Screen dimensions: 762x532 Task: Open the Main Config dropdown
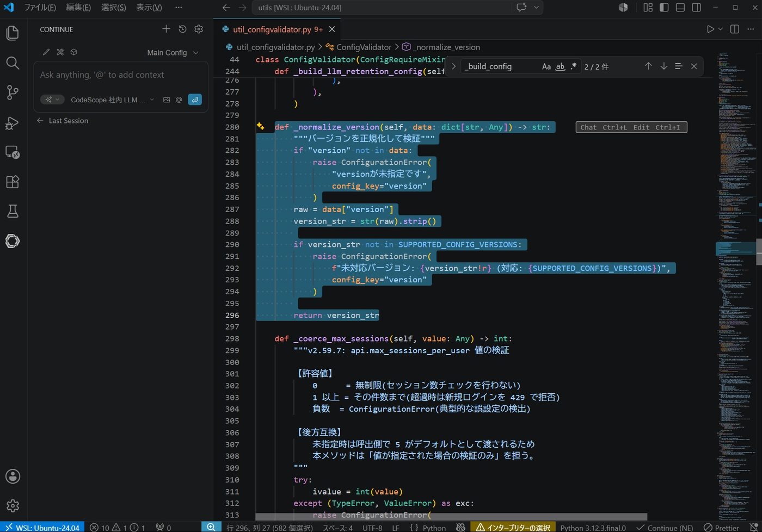(x=173, y=53)
